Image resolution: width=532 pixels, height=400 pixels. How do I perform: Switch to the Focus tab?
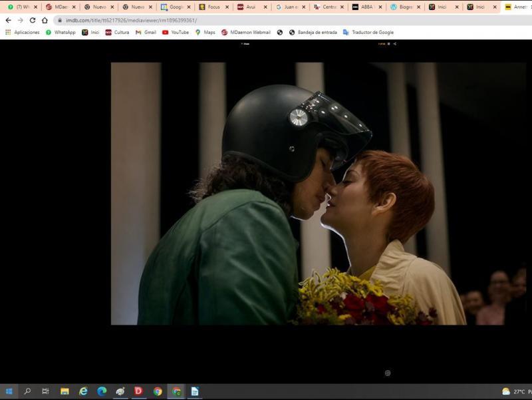coord(214,7)
